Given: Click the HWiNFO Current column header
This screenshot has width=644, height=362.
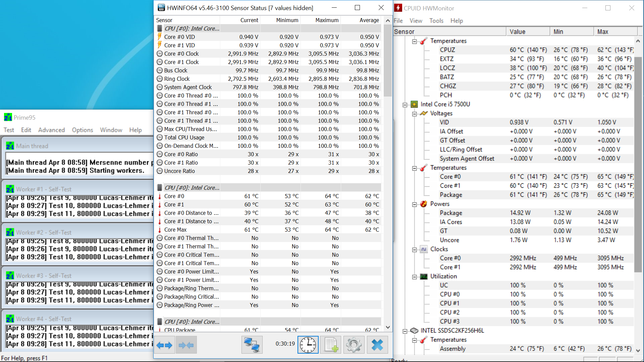Looking at the screenshot, I should pyautogui.click(x=240, y=20).
